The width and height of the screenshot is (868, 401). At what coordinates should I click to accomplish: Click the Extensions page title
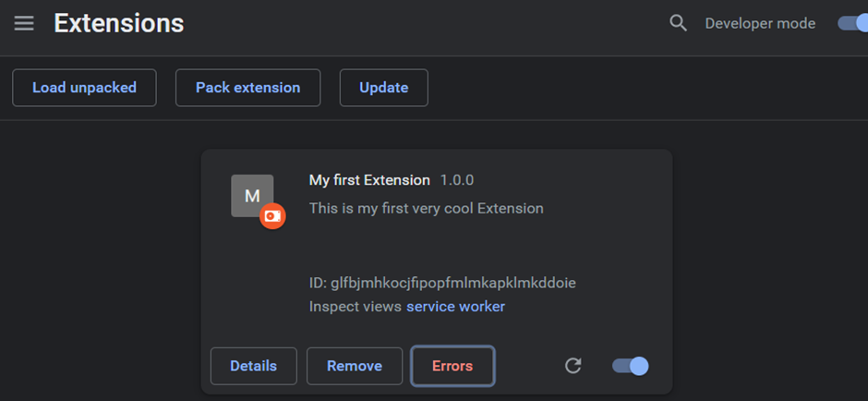tap(119, 24)
